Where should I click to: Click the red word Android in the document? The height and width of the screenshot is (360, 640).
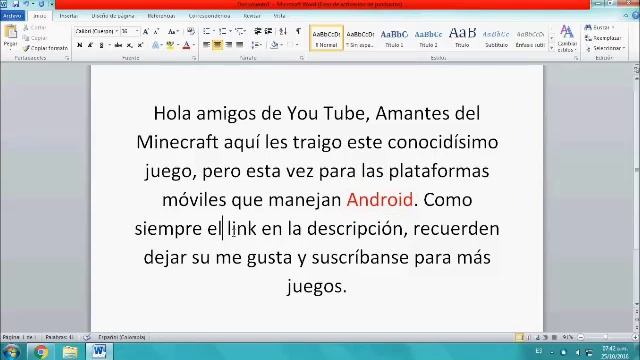pos(380,200)
